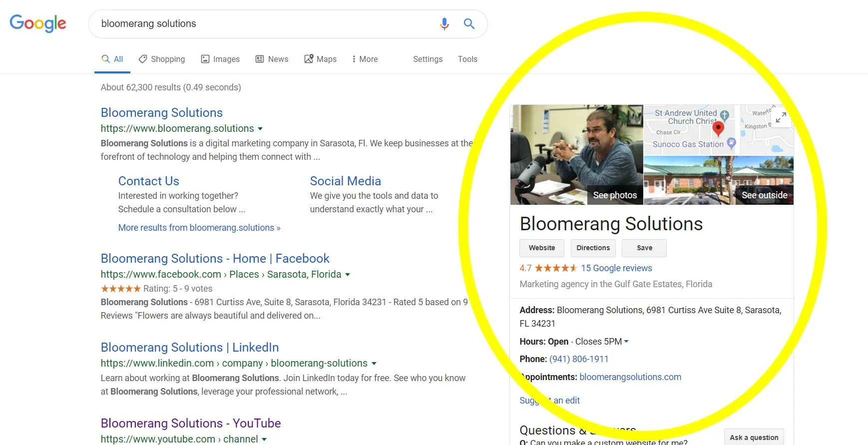Open Bloomerang Solutions Facebook result

pyautogui.click(x=215, y=258)
